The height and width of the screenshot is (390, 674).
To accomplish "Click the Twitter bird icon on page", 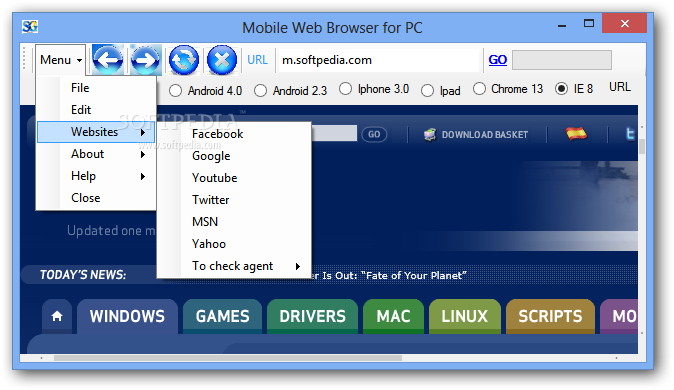I will click(x=630, y=134).
